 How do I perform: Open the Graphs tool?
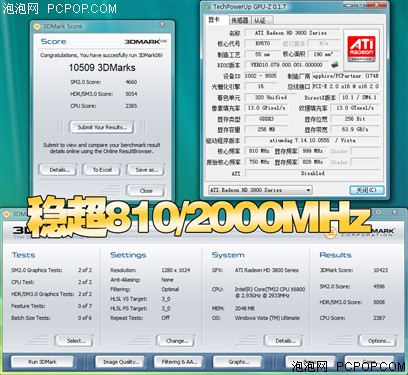[x=238, y=362]
